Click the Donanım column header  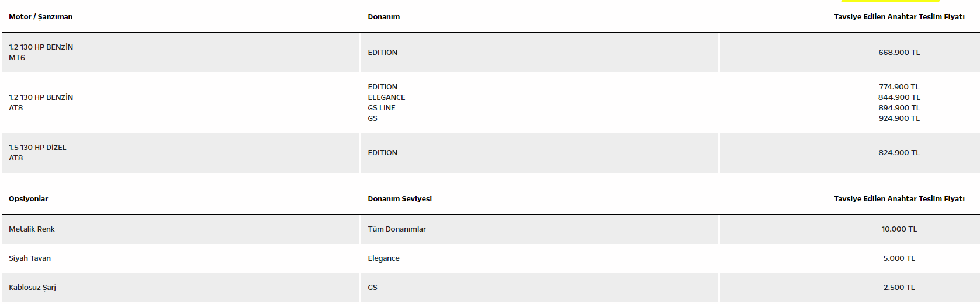tap(384, 17)
